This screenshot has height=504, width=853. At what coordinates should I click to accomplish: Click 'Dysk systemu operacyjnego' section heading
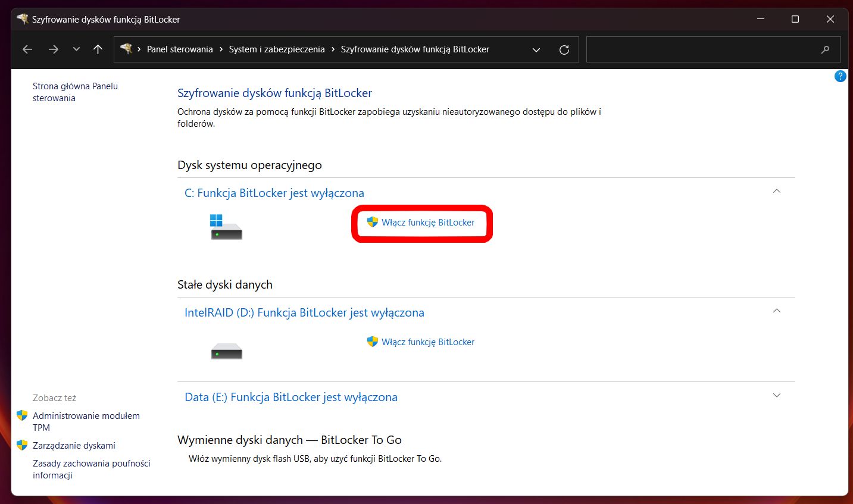click(249, 165)
